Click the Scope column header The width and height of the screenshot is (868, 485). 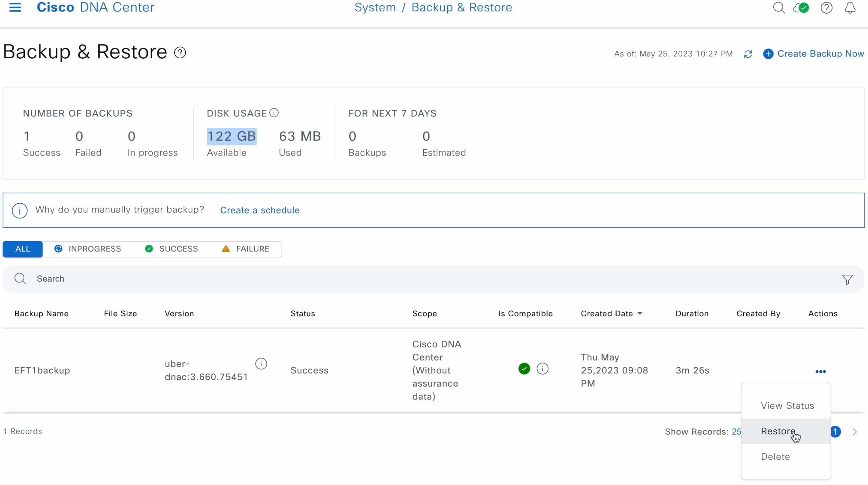click(425, 314)
